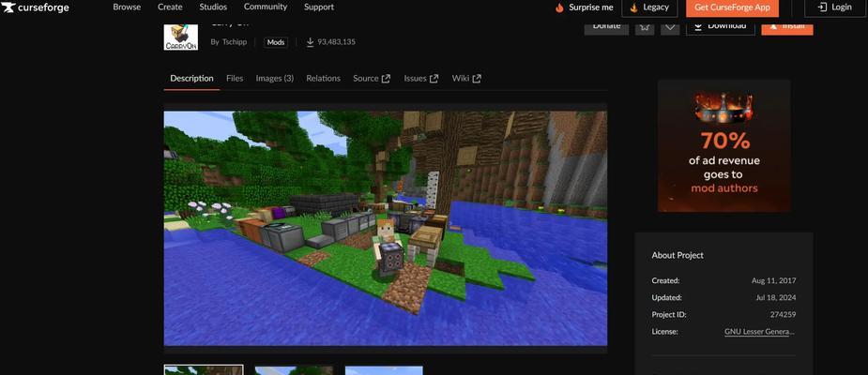Open the Support menu
The width and height of the screenshot is (868, 375).
click(x=319, y=7)
